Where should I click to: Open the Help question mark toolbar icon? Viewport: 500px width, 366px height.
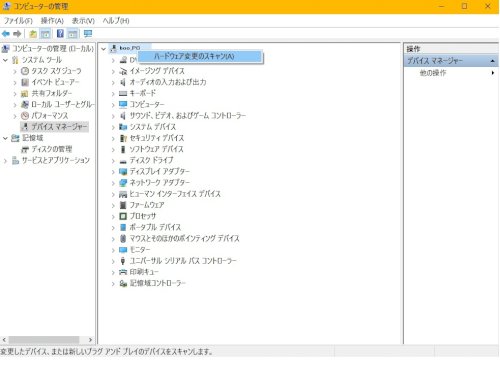(60, 34)
